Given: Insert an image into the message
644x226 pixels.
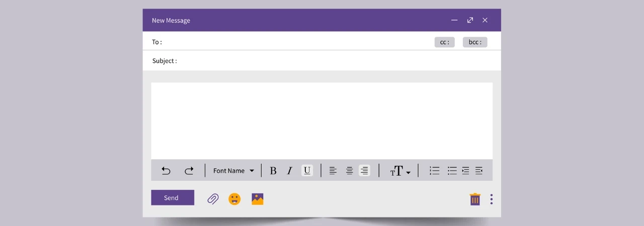Looking at the screenshot, I should tap(258, 199).
